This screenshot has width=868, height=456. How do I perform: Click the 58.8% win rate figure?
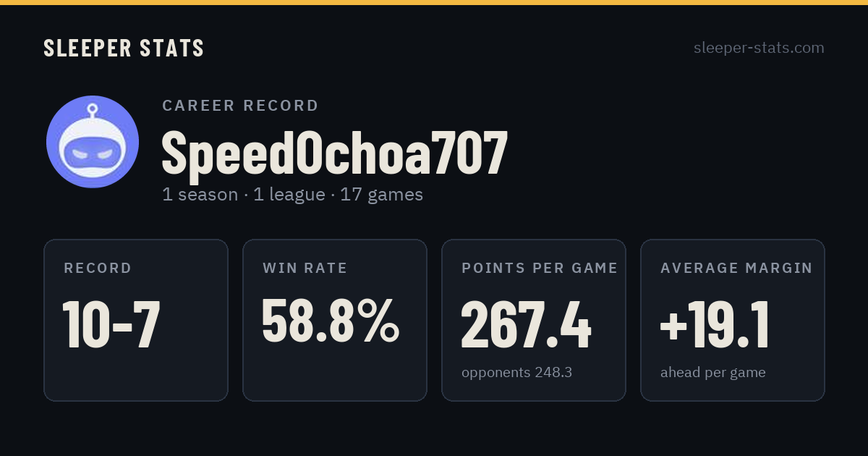coord(331,321)
